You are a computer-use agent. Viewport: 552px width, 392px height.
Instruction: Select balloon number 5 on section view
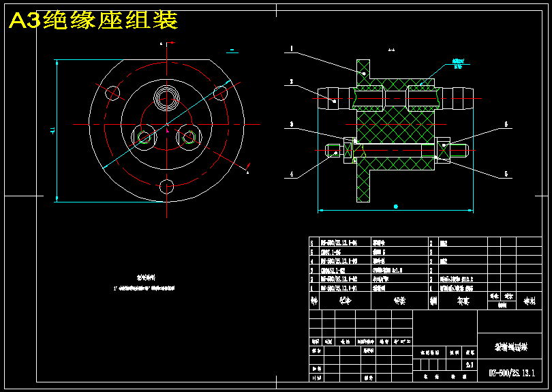coord(506,174)
